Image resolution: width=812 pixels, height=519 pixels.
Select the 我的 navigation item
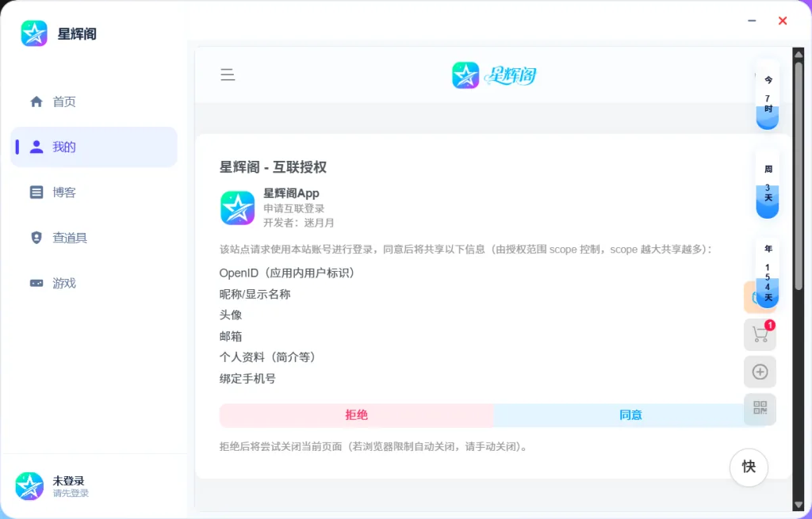[94, 147]
